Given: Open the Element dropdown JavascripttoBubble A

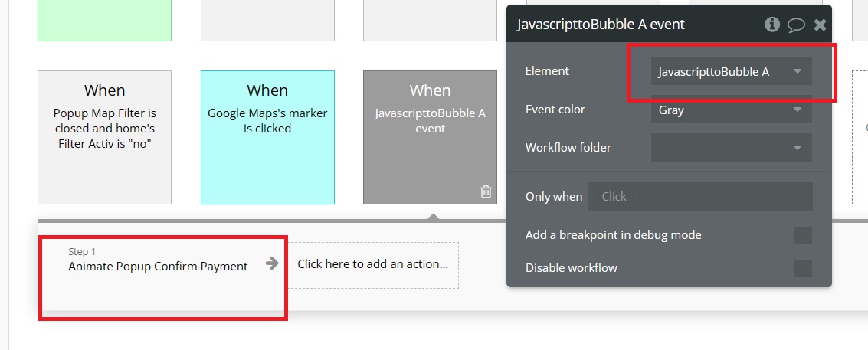Looking at the screenshot, I should click(x=732, y=71).
